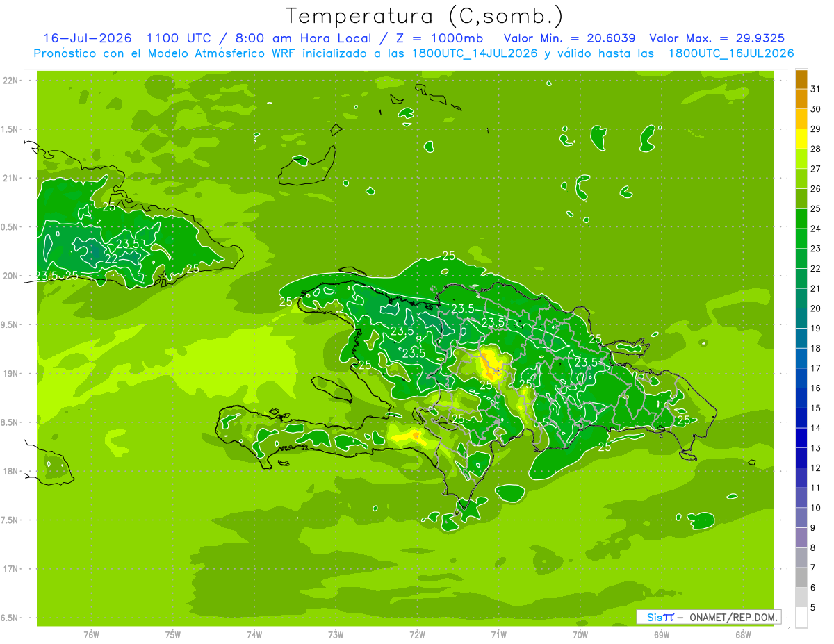Click the legend label '17'
The image size is (834, 644).
tap(815, 368)
